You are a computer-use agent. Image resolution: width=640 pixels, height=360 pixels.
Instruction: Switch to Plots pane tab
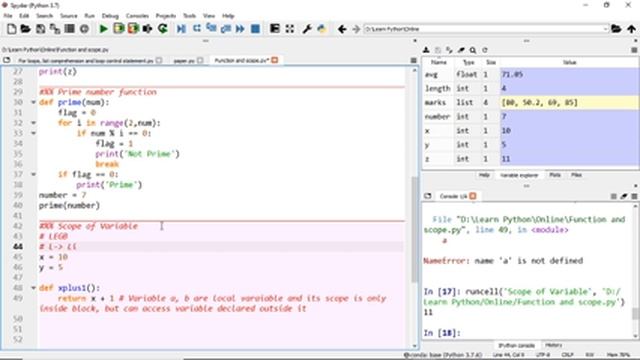click(x=555, y=175)
